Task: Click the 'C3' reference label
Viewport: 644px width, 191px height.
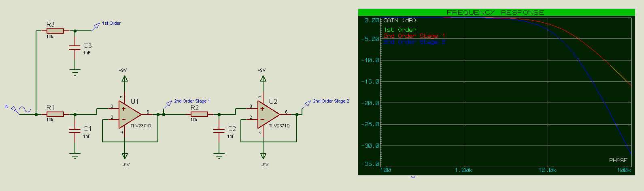Action: pos(87,45)
